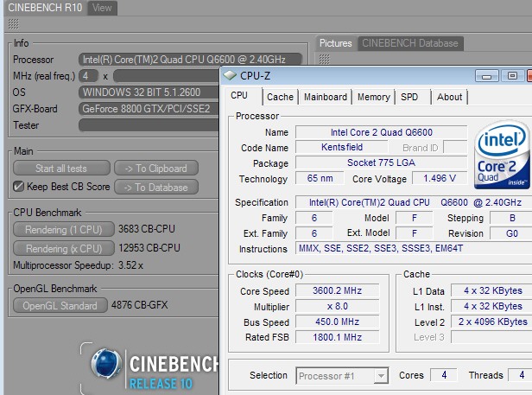Open the Memory tab in CPU-Z

[x=374, y=97]
